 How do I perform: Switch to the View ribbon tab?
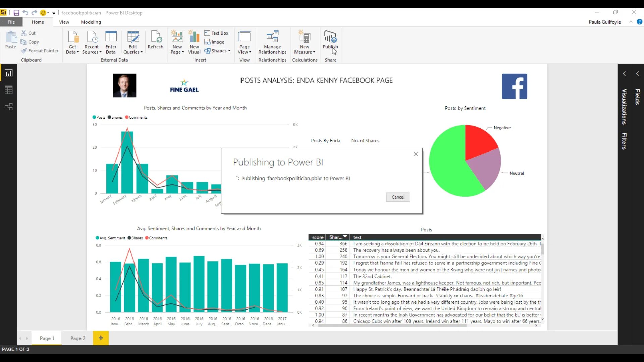click(x=64, y=22)
